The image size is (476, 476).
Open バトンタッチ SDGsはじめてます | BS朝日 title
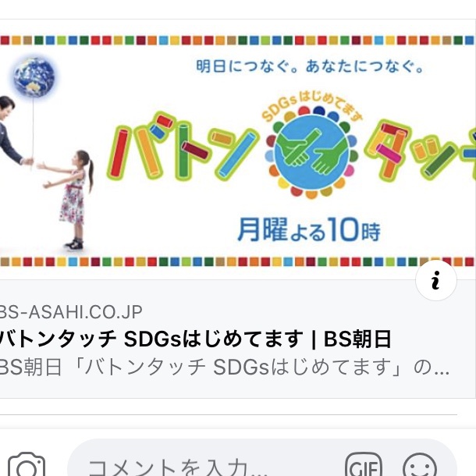[196, 339]
